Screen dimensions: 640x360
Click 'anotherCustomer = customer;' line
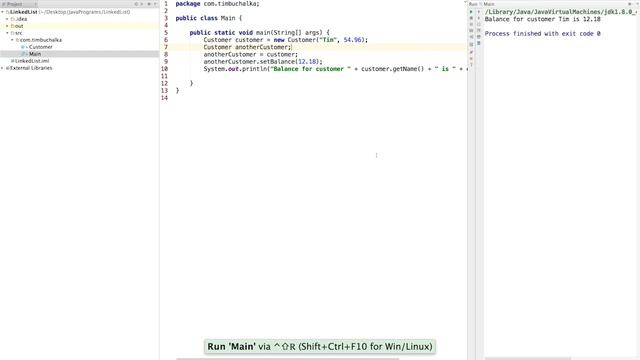point(251,54)
